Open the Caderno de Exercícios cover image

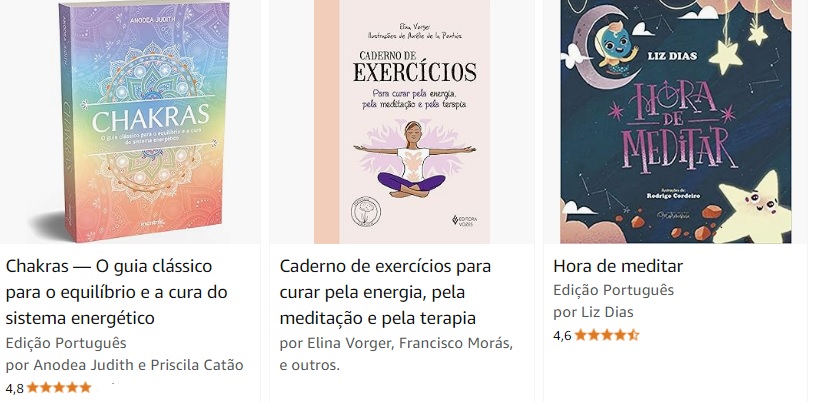[402, 122]
